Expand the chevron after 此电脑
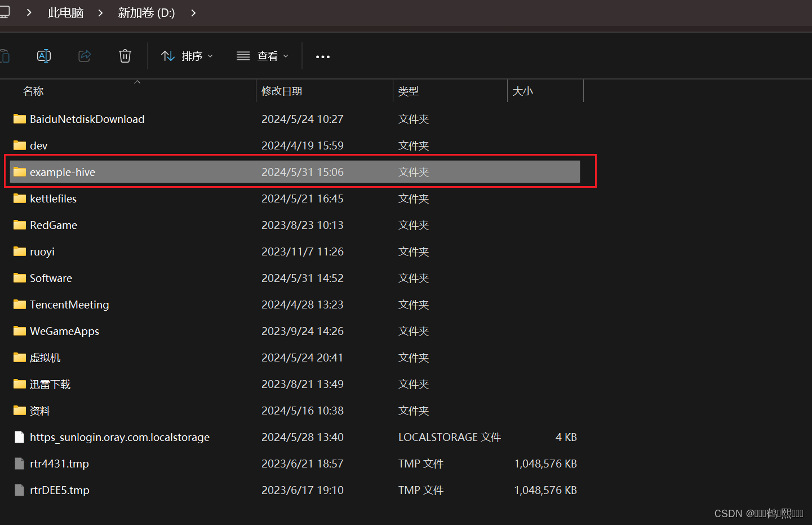This screenshot has height=525, width=812. [x=100, y=12]
